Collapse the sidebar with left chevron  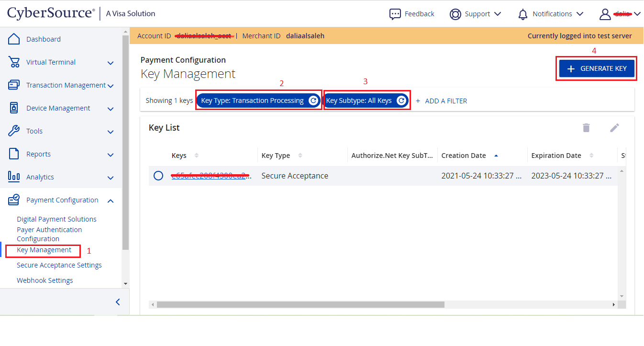118,302
